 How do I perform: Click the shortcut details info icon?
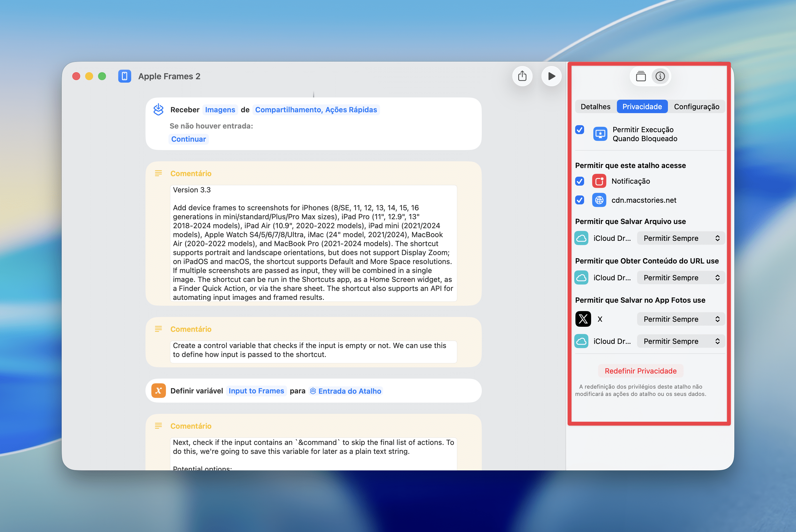tap(660, 76)
